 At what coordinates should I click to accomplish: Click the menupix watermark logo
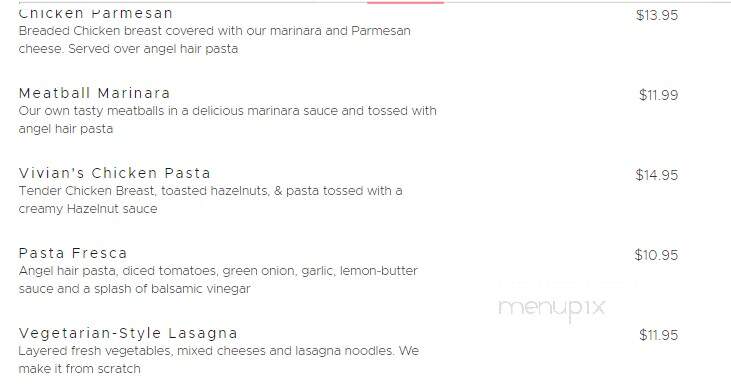pos(552,308)
